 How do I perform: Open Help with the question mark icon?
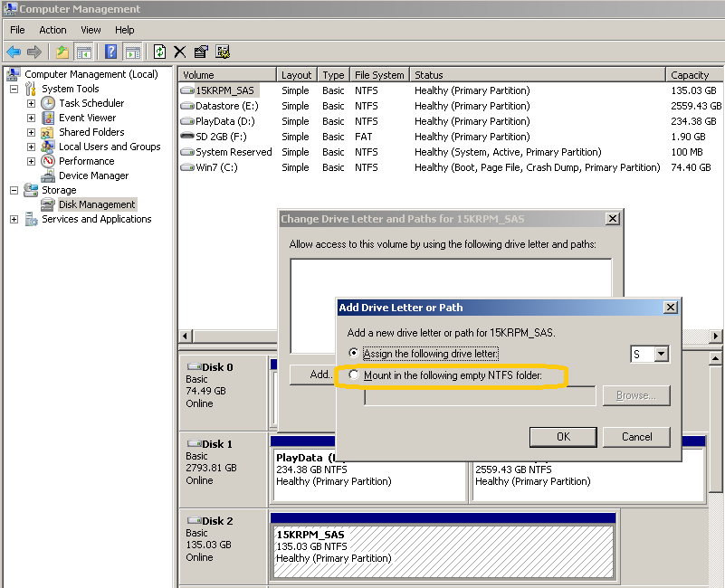[x=110, y=52]
